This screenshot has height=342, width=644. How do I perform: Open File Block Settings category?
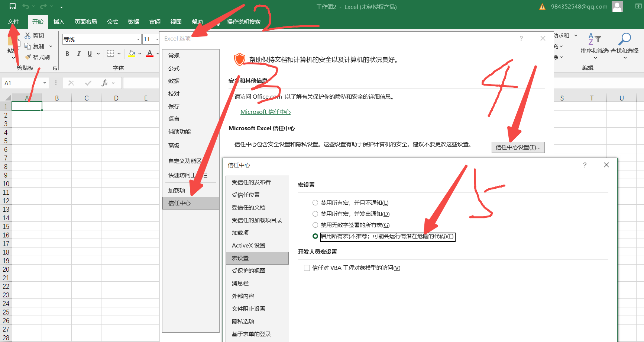pyautogui.click(x=257, y=309)
